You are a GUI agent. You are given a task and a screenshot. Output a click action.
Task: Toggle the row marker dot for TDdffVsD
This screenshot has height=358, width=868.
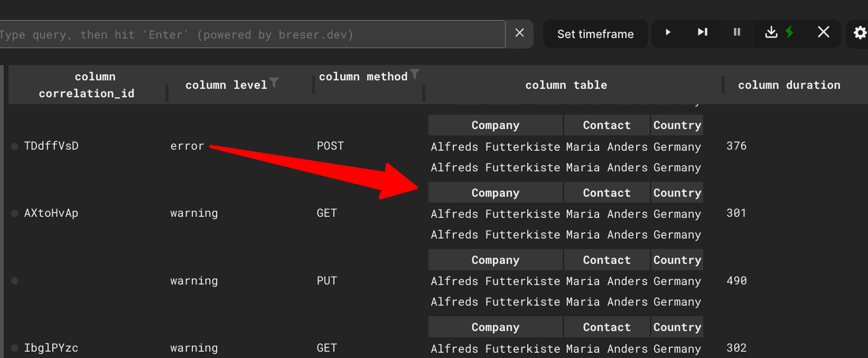(15, 146)
